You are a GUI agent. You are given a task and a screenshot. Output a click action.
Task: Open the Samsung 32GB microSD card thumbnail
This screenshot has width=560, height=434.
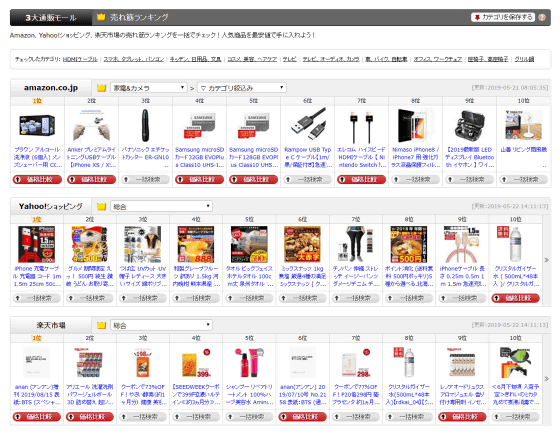(199, 125)
